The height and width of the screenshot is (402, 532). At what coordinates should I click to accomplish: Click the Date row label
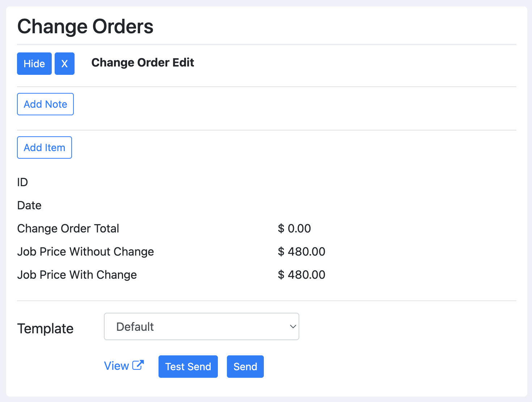pos(29,205)
